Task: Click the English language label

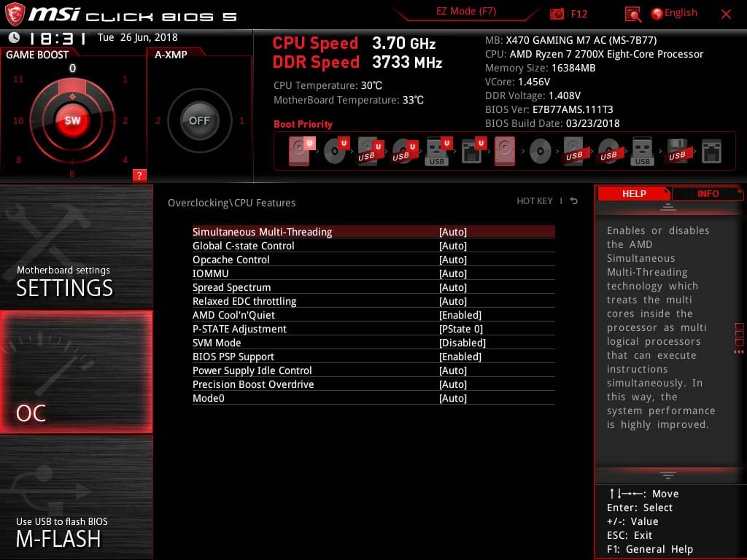Action: [x=681, y=13]
